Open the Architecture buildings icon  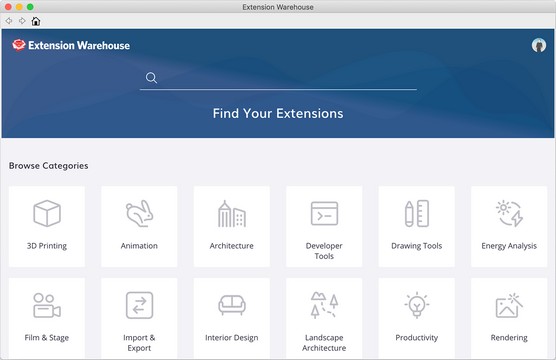[x=232, y=214]
